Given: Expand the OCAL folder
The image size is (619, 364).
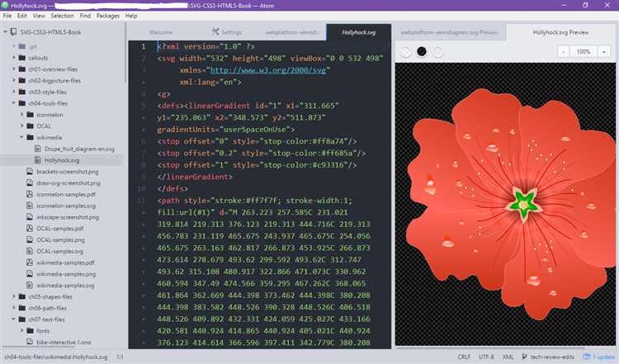Looking at the screenshot, I should (21, 126).
